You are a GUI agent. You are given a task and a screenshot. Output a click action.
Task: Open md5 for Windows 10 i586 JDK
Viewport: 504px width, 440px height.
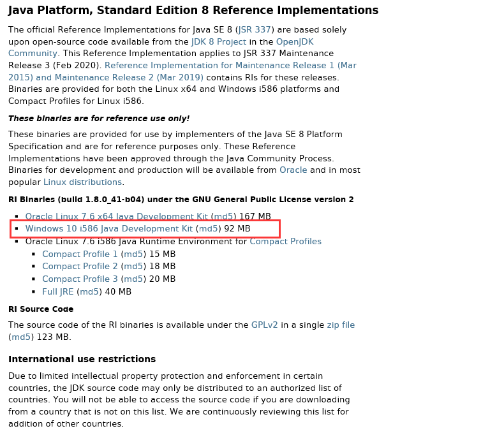point(208,229)
